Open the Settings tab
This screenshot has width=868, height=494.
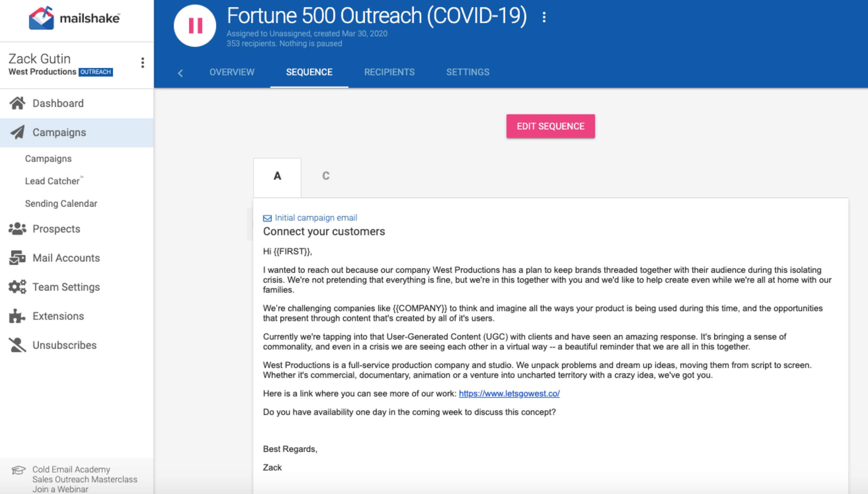click(468, 72)
